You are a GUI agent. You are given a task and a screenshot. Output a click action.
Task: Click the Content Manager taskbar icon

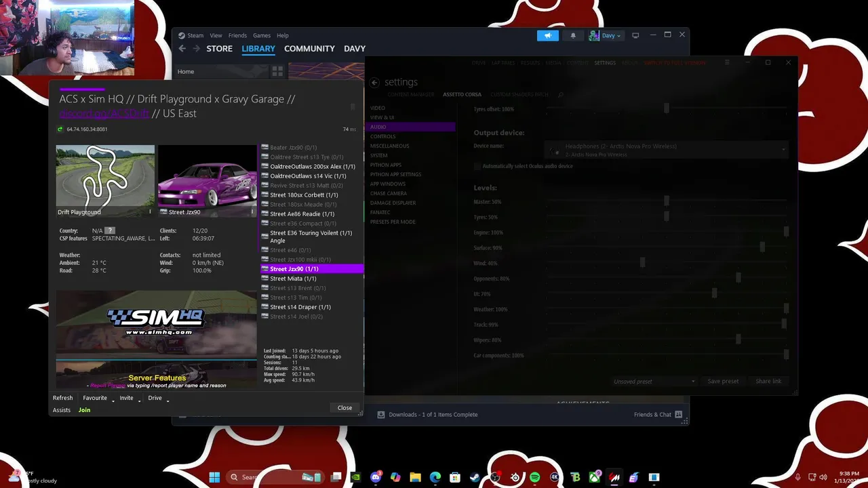coord(614,477)
